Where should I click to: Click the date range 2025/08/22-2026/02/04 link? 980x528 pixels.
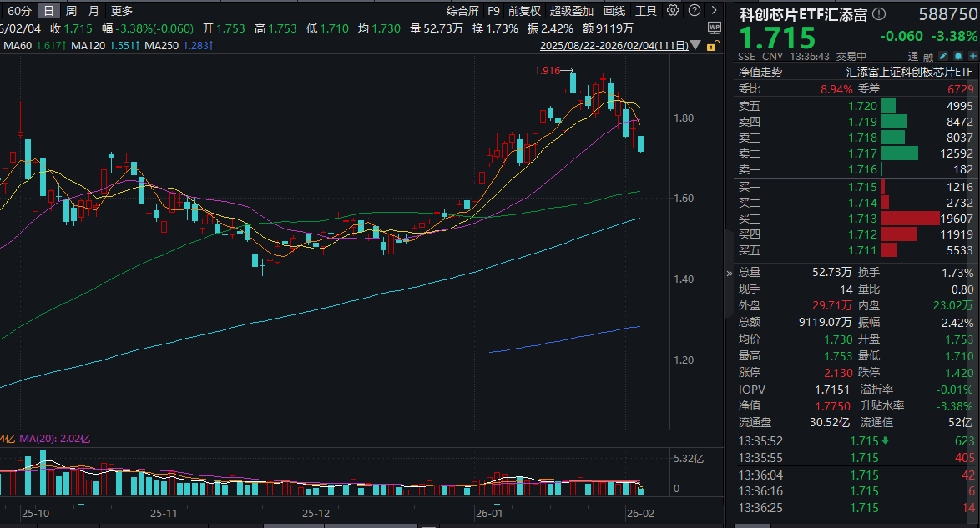click(614, 45)
